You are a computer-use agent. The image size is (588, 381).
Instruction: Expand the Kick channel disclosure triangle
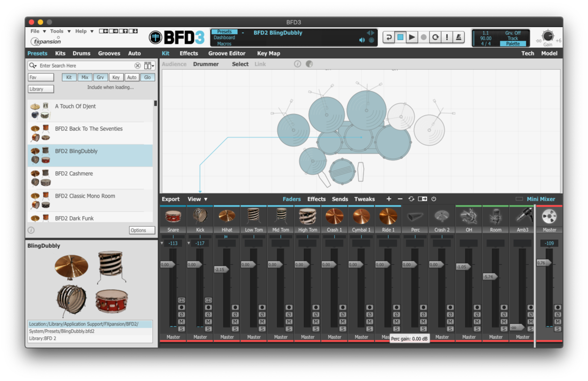(189, 244)
